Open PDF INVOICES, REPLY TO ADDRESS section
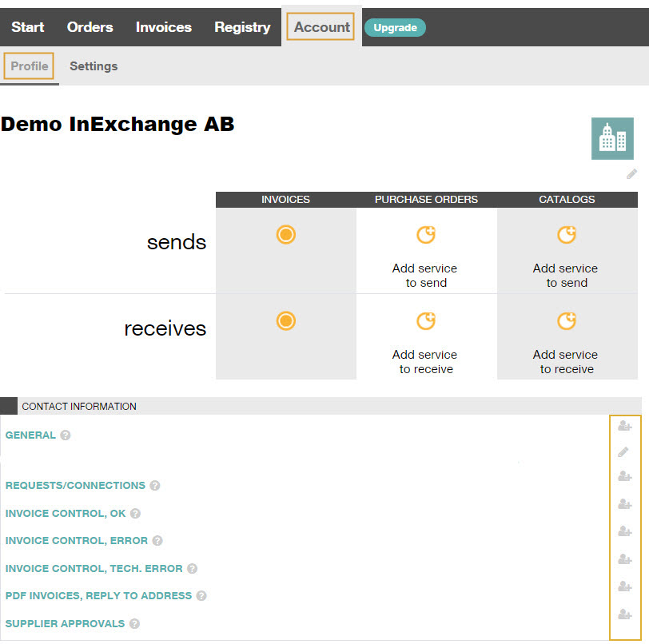This screenshot has width=649, height=644. coord(98,595)
